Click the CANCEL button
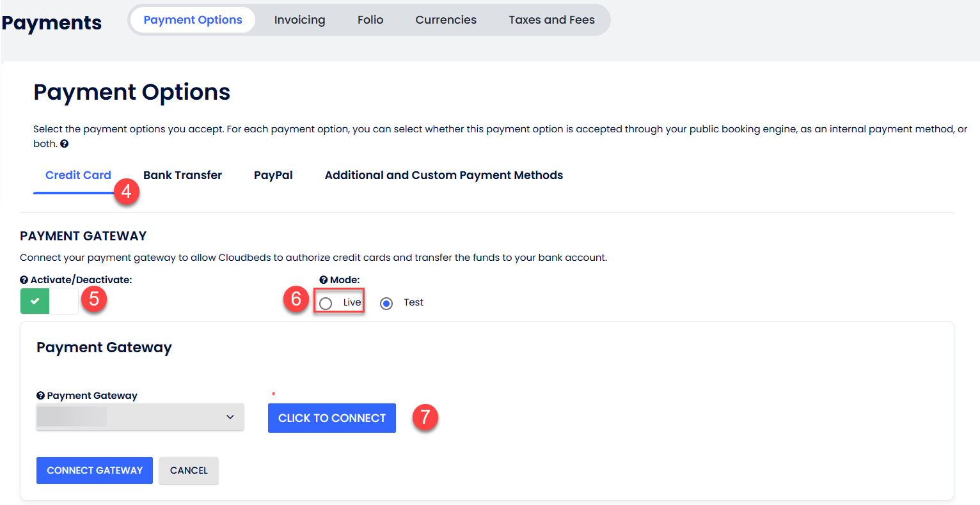This screenshot has width=980, height=505. [189, 470]
